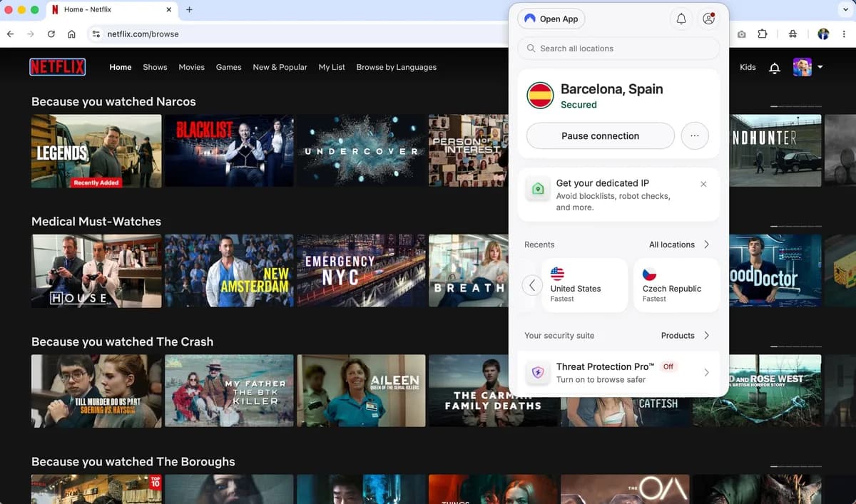Screen dimensions: 856x504
Task: Open the Legends thumbnail
Action: [x=96, y=151]
